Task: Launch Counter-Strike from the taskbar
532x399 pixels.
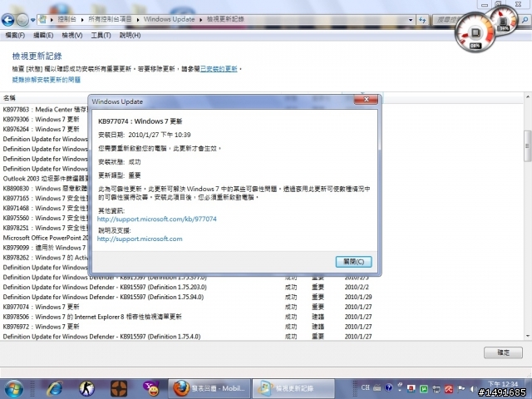Action: coord(86,389)
